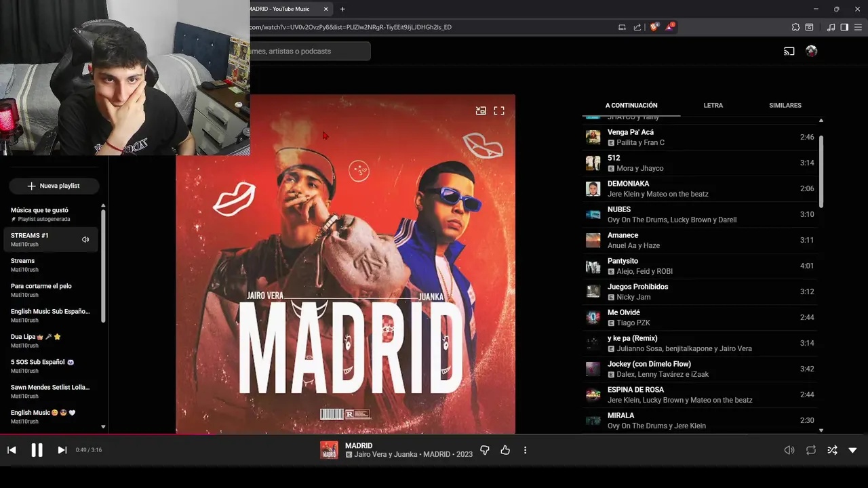Screen dimensions: 868x488
Task: Click the tab search icon in toolbar
Action: click(809, 27)
